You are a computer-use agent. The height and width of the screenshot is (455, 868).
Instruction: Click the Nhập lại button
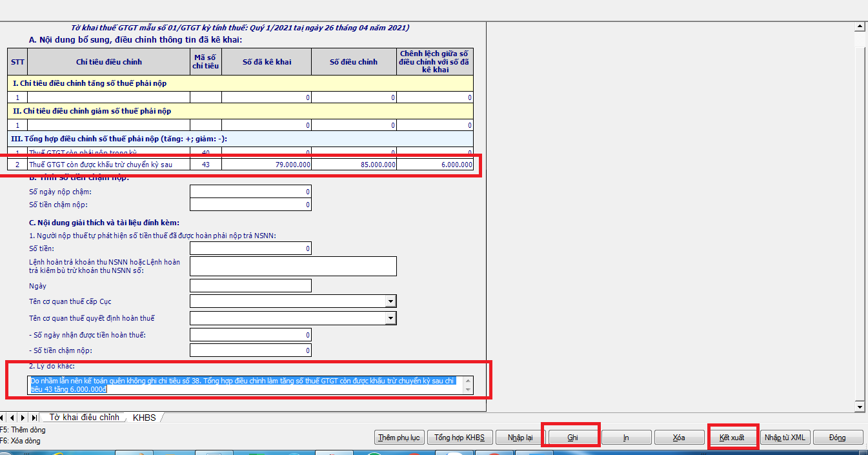point(520,438)
